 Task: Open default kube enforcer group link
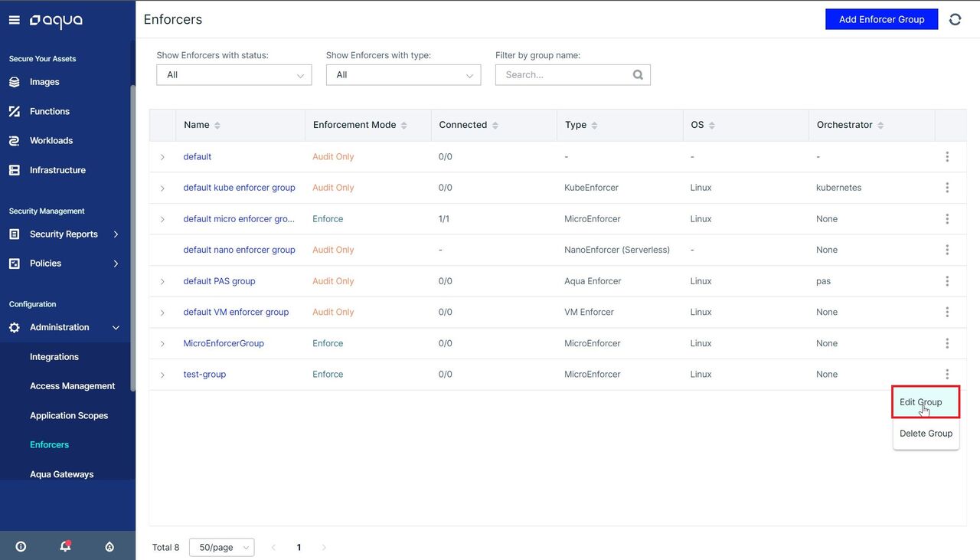[239, 188]
